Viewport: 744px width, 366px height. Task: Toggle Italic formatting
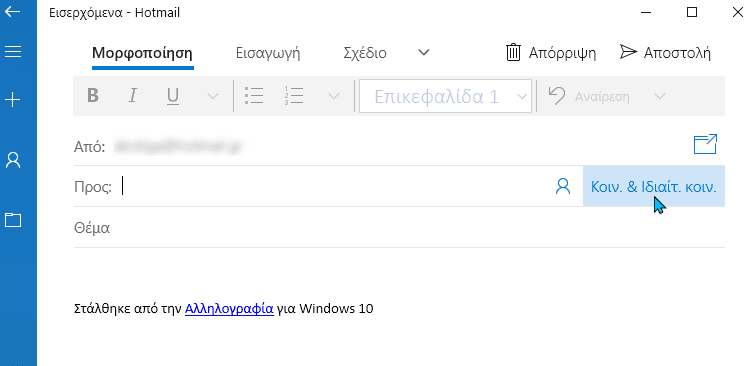point(133,96)
